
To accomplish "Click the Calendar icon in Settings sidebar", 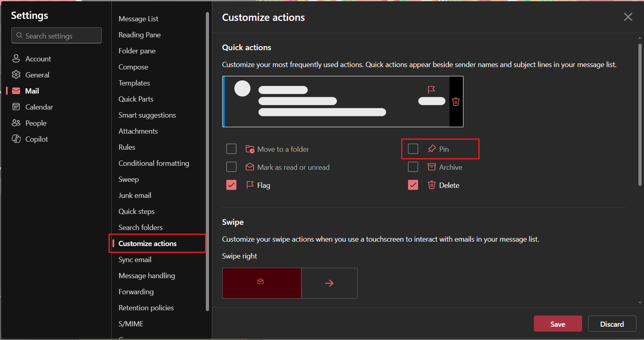I will [16, 107].
